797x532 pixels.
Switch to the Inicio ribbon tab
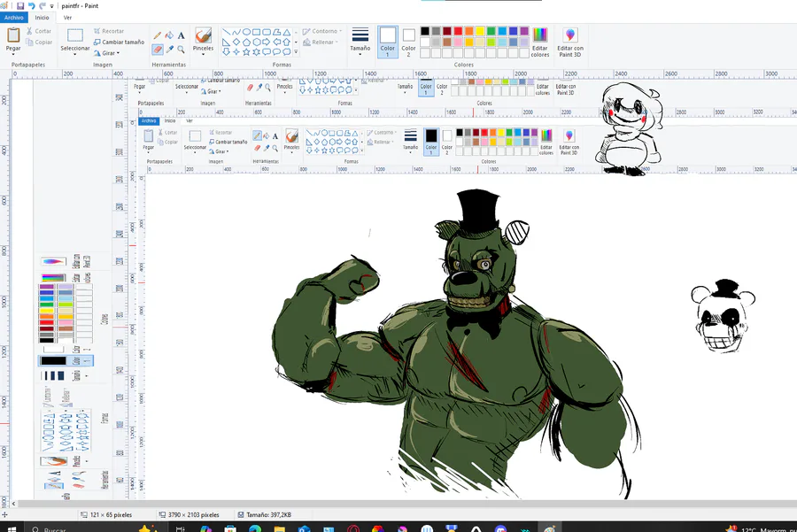point(43,18)
